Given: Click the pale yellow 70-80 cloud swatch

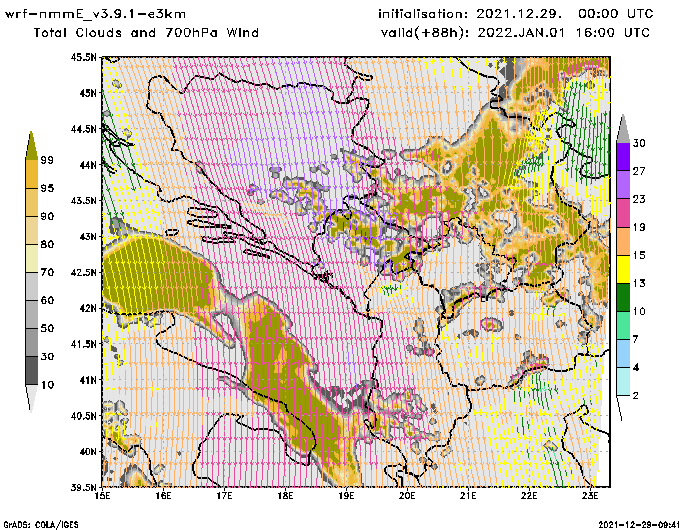Looking at the screenshot, I should 32,259.
